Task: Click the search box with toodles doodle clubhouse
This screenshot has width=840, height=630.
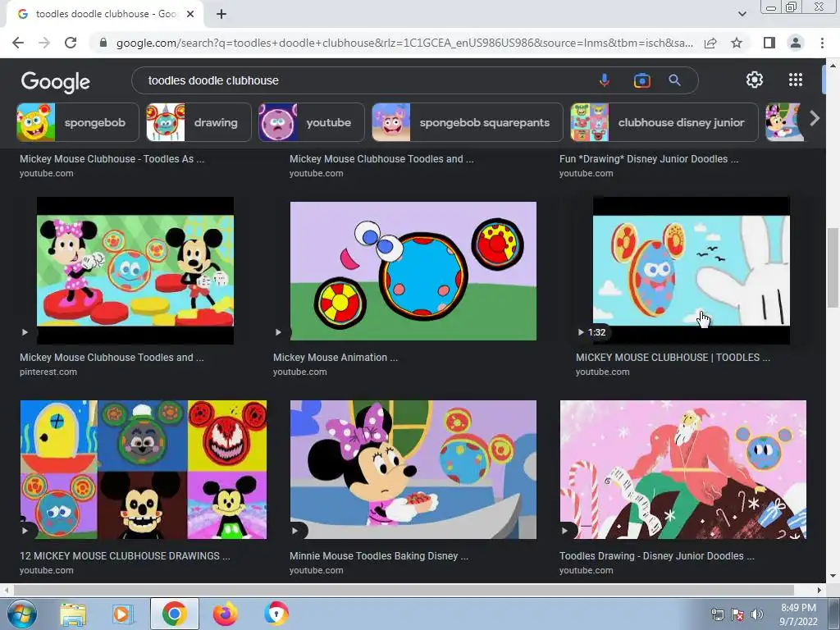Action: click(364, 80)
